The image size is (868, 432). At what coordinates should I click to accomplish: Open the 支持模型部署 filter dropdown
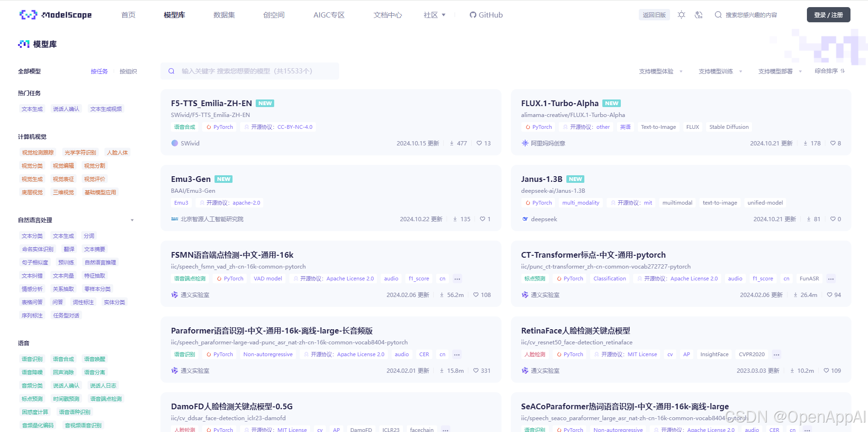[x=780, y=72]
